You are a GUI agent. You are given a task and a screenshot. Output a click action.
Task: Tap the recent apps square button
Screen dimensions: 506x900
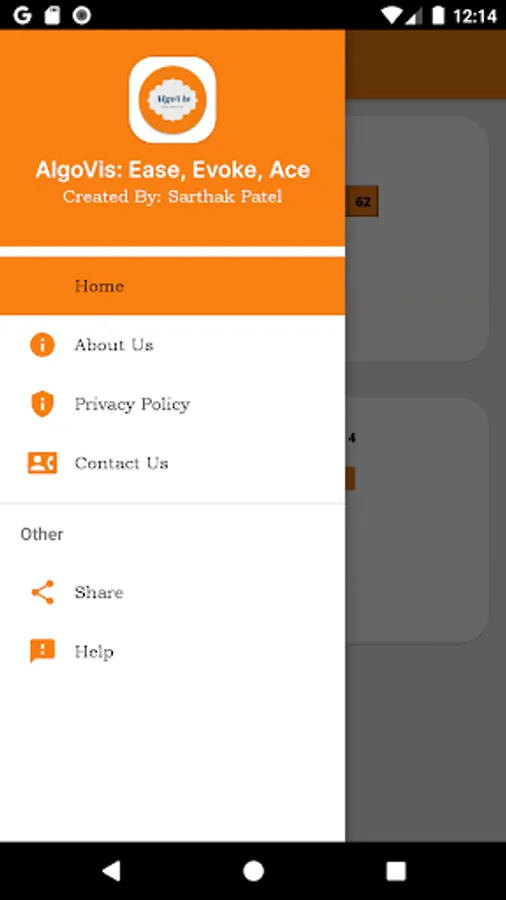pos(396,871)
